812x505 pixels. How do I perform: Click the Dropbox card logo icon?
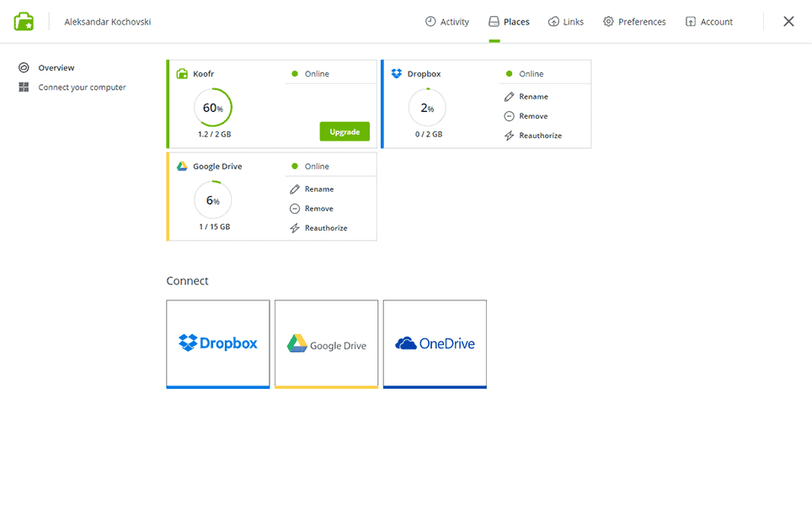397,73
